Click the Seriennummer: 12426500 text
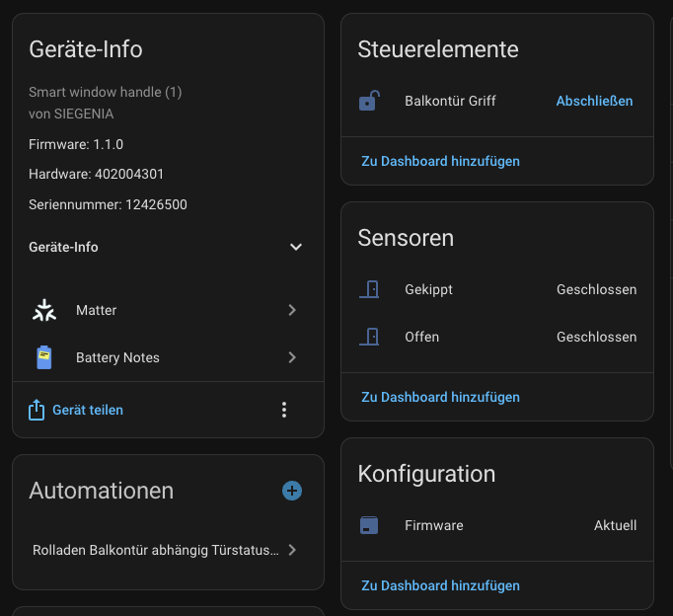 pyautogui.click(x=108, y=204)
